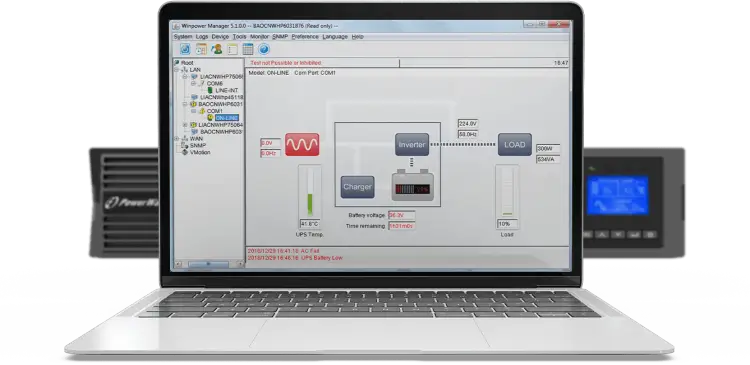Click the Time remaining value field
The height and width of the screenshot is (365, 750).
coord(401,226)
